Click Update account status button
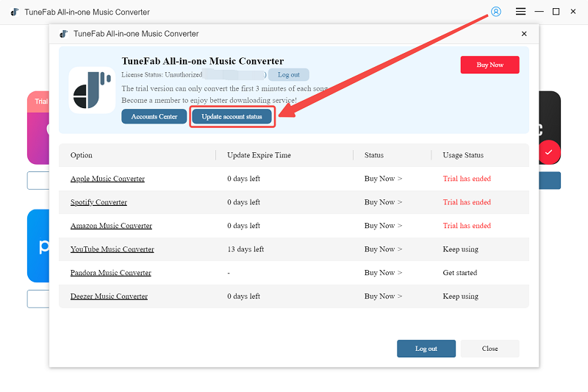 232,116
